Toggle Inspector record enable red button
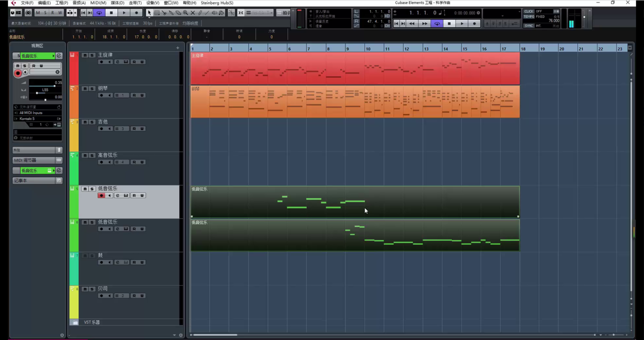 pyautogui.click(x=18, y=73)
